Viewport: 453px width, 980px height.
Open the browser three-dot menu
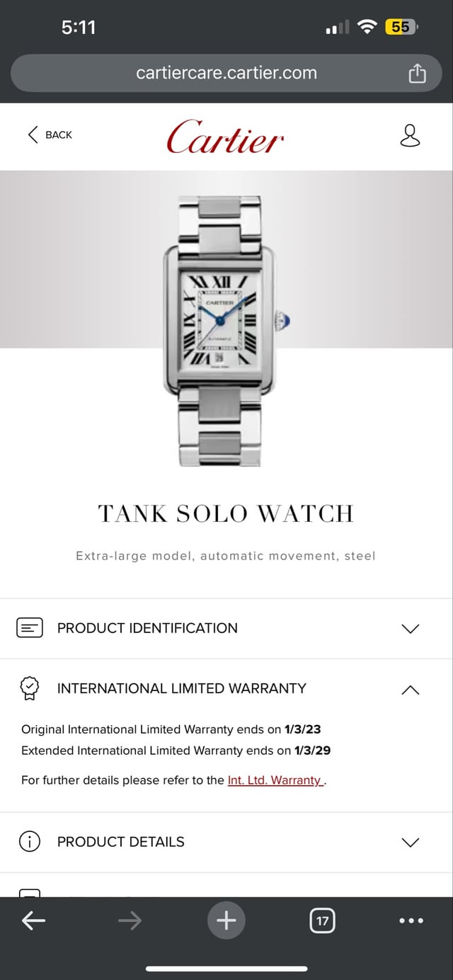411,921
